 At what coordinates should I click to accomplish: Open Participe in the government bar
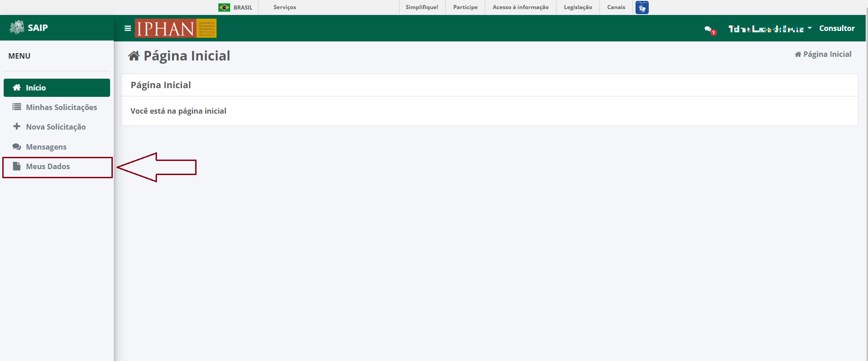(x=465, y=7)
